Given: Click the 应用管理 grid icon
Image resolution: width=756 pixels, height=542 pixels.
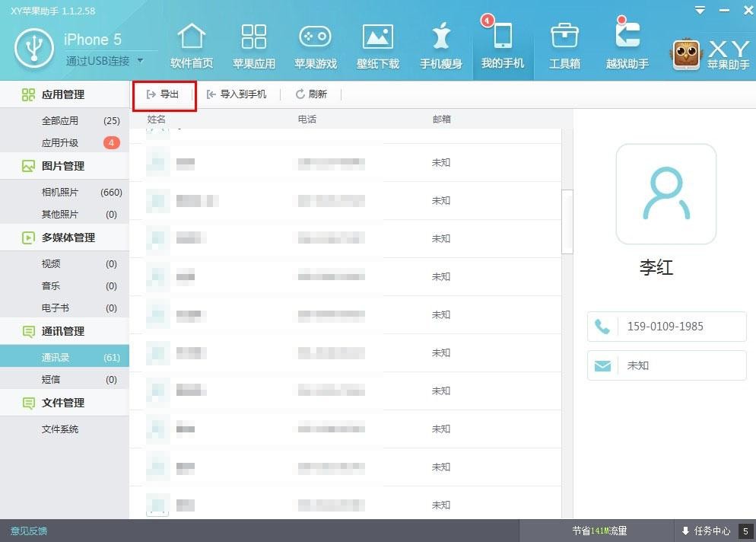Looking at the screenshot, I should (28, 94).
